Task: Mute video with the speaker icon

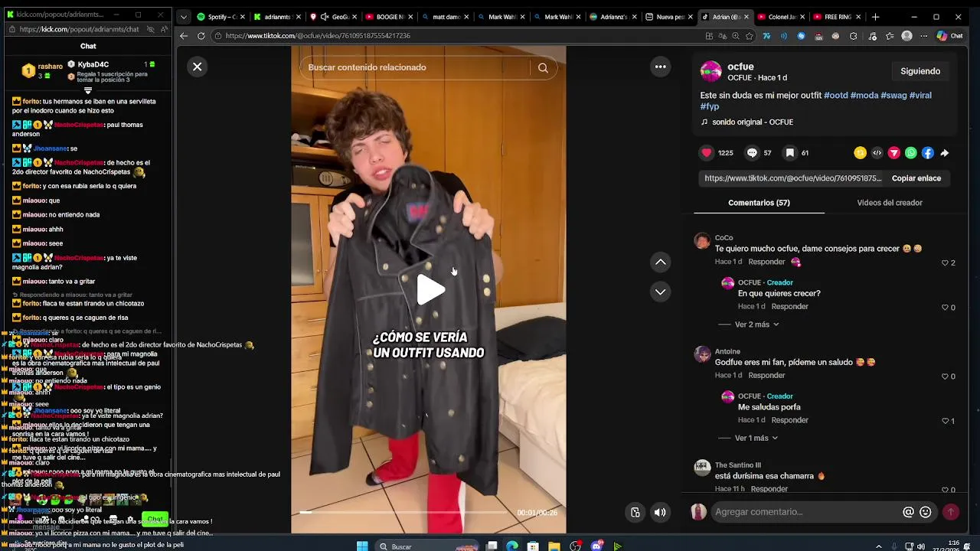Action: coord(660,512)
